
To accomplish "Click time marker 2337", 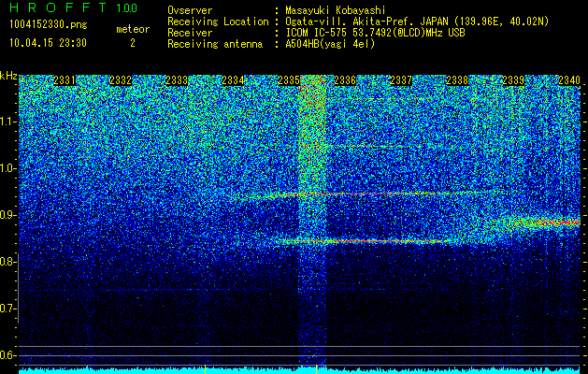I will pos(401,80).
